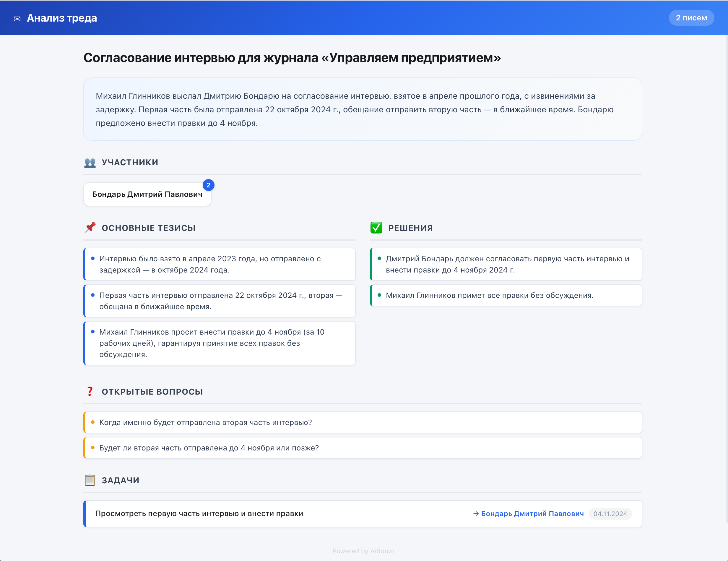Open the 2 писем badge
This screenshot has width=728, height=561.
point(691,18)
